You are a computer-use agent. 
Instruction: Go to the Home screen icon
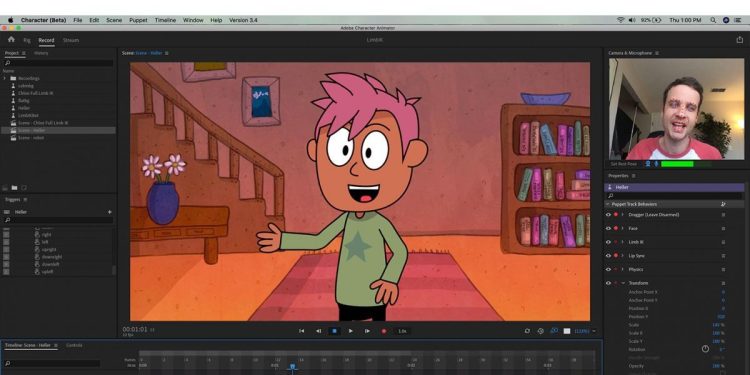point(11,40)
